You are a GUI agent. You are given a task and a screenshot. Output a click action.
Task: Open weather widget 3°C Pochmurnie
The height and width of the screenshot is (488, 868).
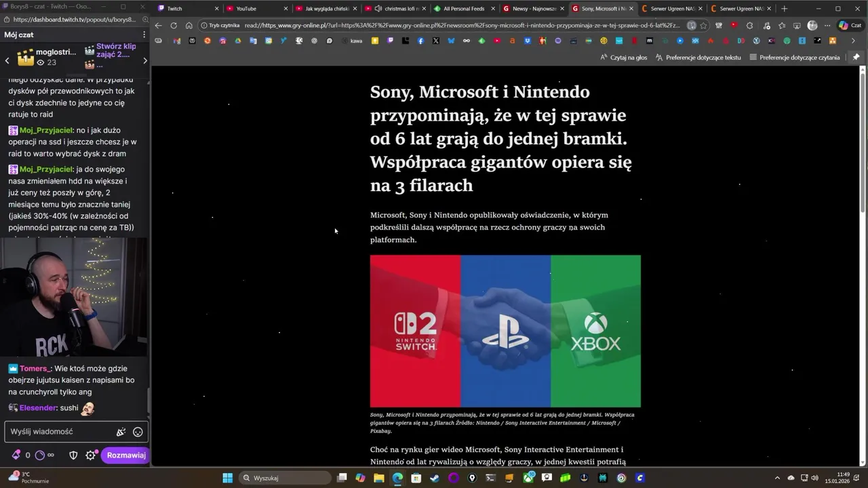(x=28, y=478)
